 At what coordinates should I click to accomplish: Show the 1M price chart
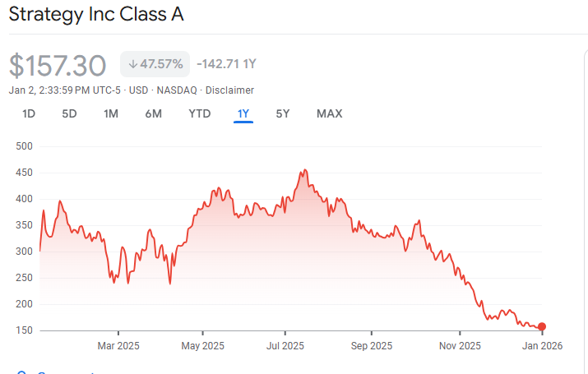[x=111, y=113]
